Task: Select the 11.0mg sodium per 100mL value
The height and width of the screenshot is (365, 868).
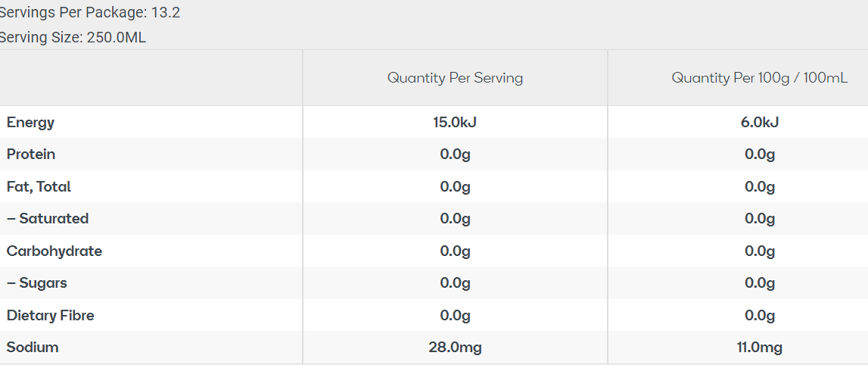Action: (760, 348)
